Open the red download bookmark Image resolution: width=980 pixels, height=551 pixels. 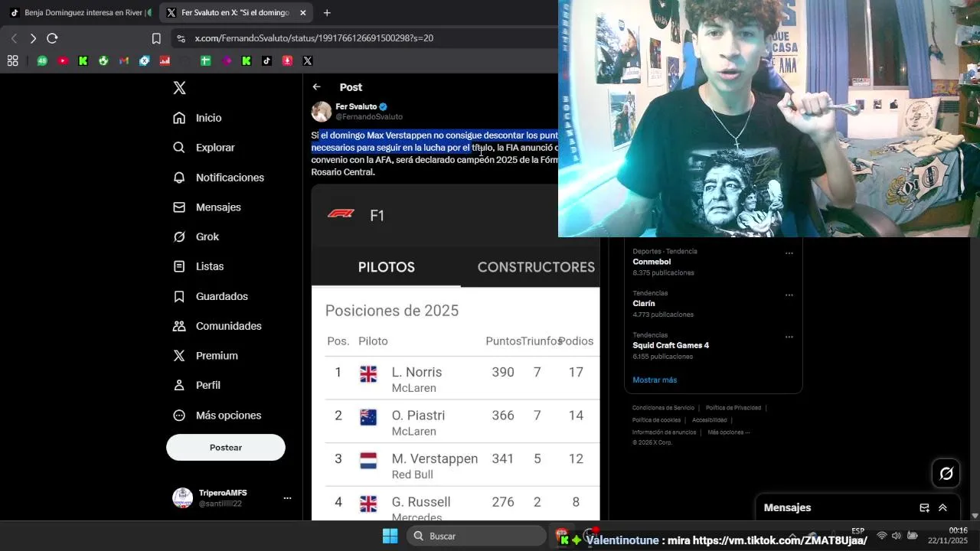287,61
